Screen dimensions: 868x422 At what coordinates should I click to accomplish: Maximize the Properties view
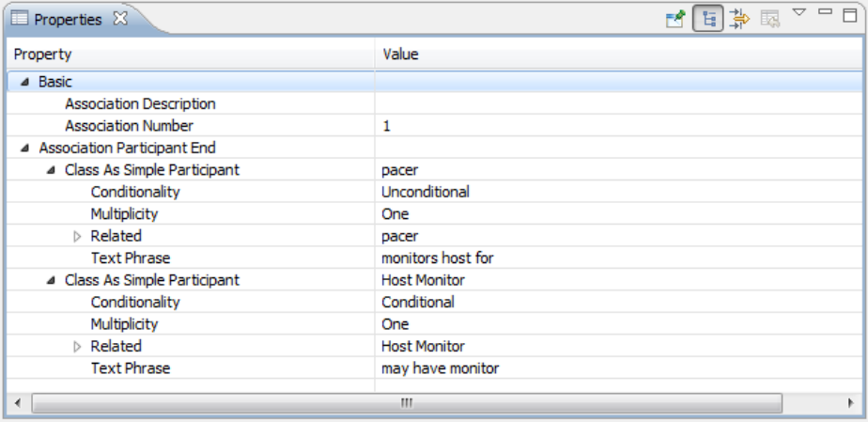pyautogui.click(x=849, y=13)
